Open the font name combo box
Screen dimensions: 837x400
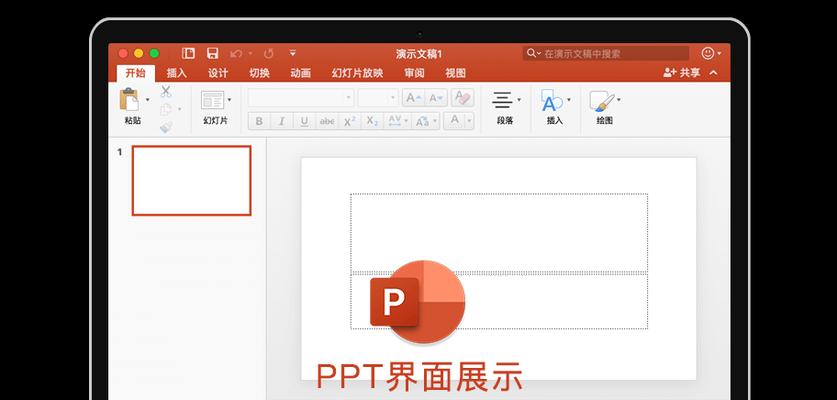[x=301, y=98]
